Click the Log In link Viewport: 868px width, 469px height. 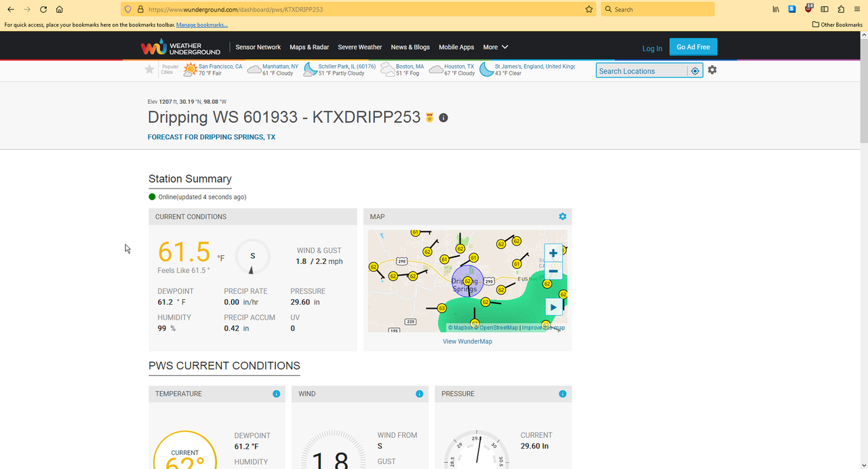click(x=652, y=48)
